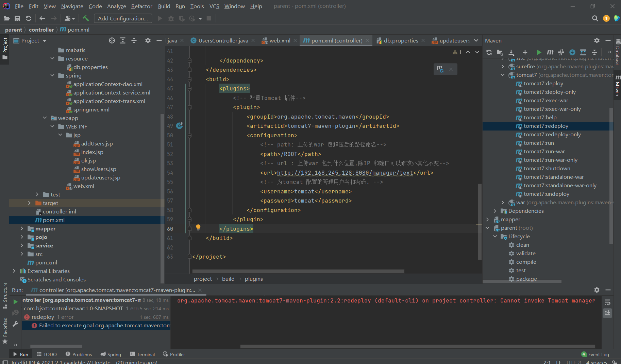The width and height of the screenshot is (621, 364).
Task: Open Terminal tool window
Action: pos(142,354)
